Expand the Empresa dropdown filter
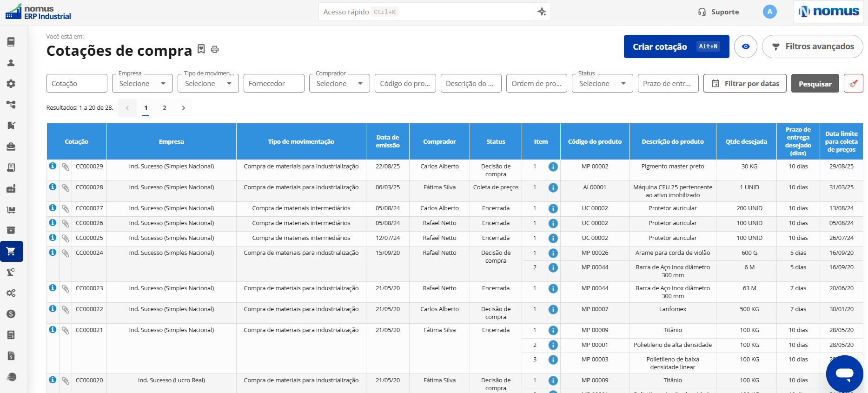The width and height of the screenshot is (868, 393). pos(142,84)
